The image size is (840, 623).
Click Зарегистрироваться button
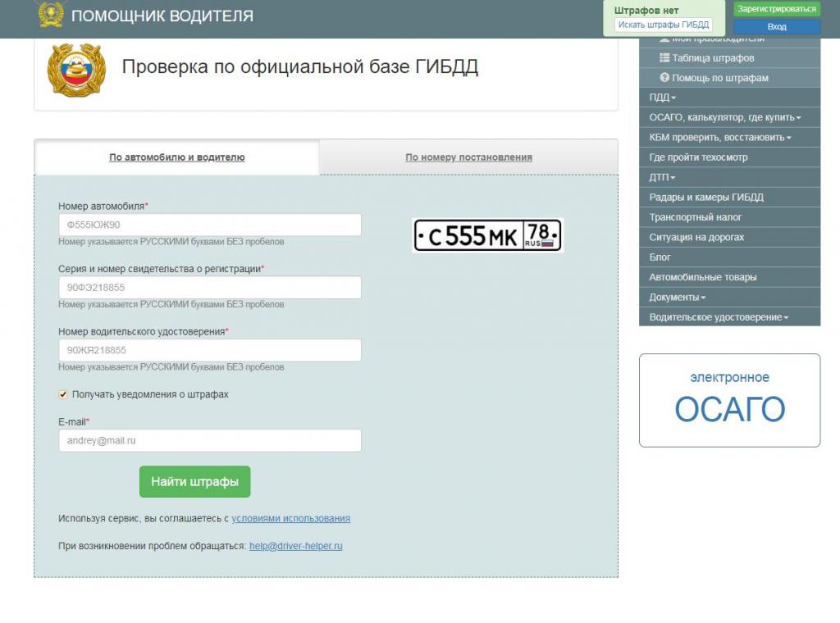click(x=777, y=9)
